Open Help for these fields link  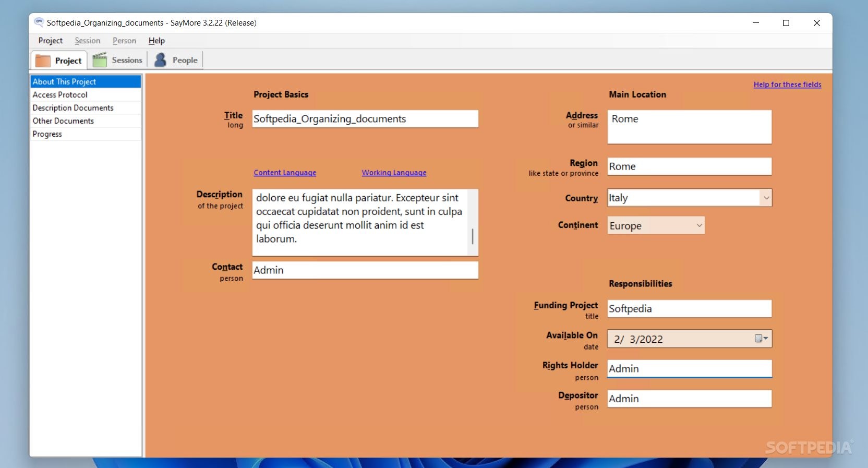[787, 85]
